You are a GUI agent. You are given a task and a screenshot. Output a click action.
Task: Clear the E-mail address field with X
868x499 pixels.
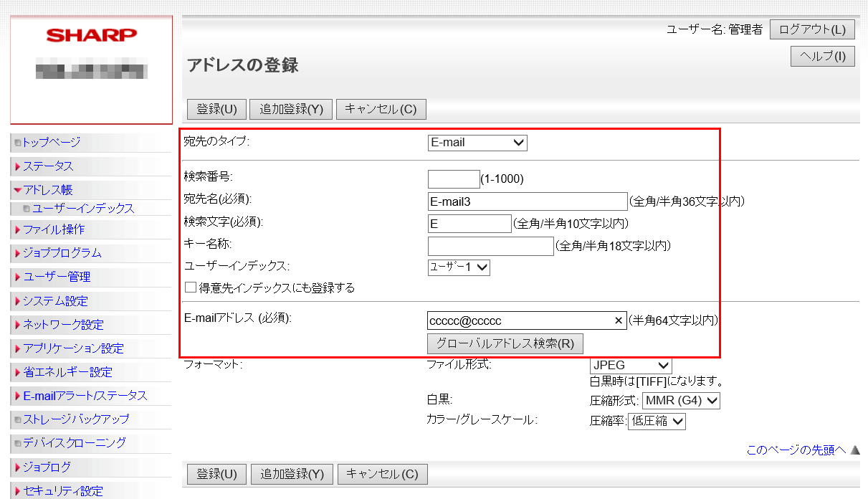(619, 320)
